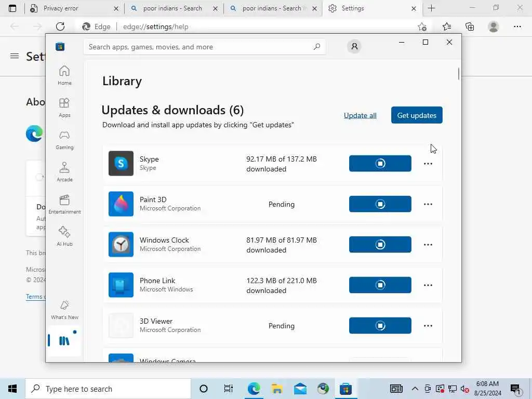Image resolution: width=532 pixels, height=399 pixels.
Task: Switch to first poor indians Search tab
Action: [172, 8]
